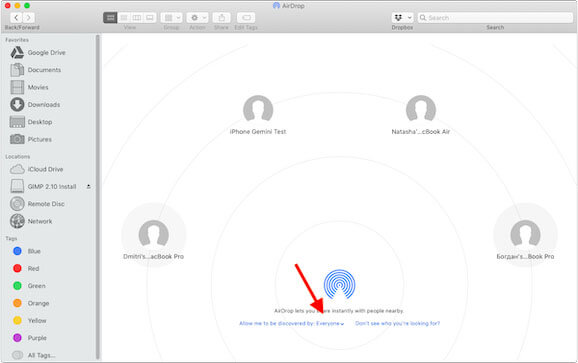
Task: Switch to list view
Action: [x=124, y=17]
